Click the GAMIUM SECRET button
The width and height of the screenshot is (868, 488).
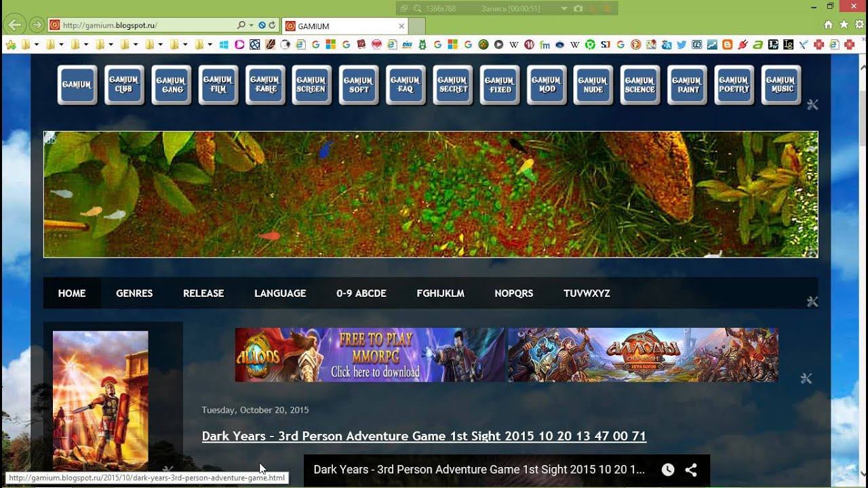pyautogui.click(x=452, y=85)
